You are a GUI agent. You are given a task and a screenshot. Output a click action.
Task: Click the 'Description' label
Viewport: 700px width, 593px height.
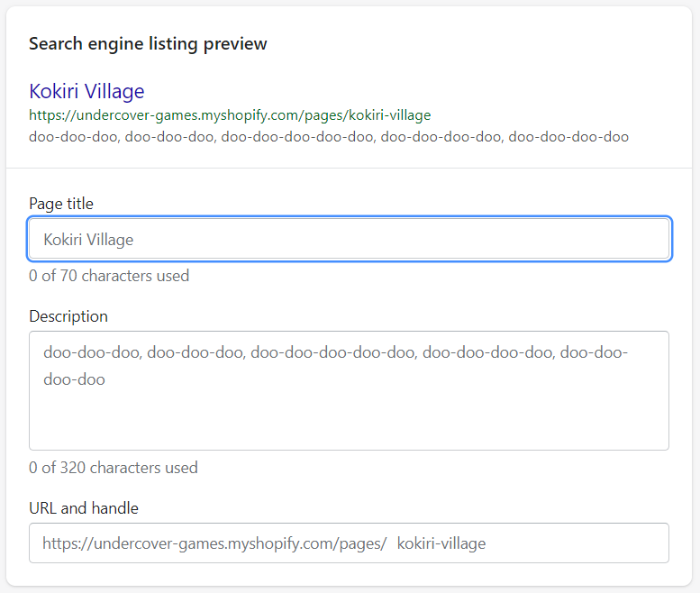pyautogui.click(x=68, y=316)
